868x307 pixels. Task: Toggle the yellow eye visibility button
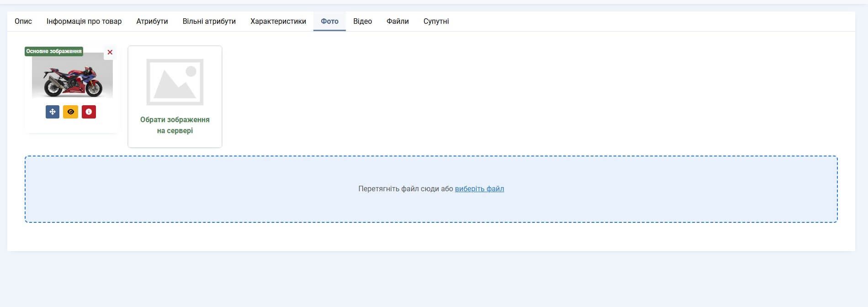70,112
